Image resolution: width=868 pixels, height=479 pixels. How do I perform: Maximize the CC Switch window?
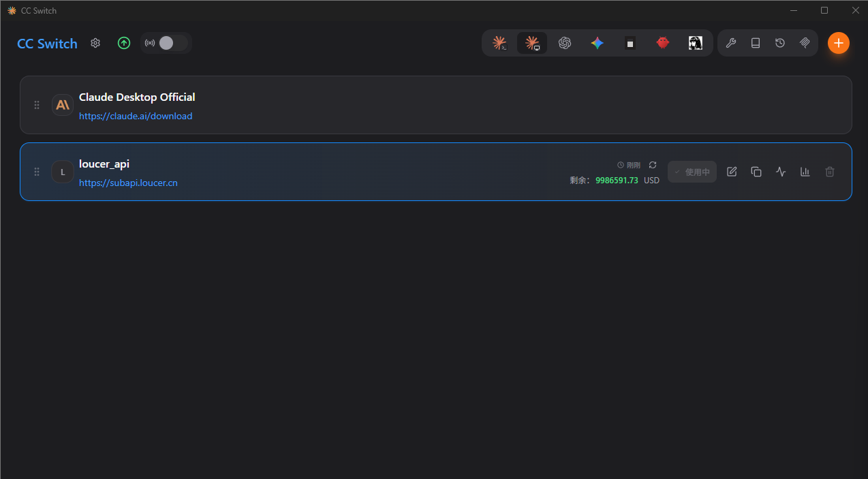coord(824,10)
